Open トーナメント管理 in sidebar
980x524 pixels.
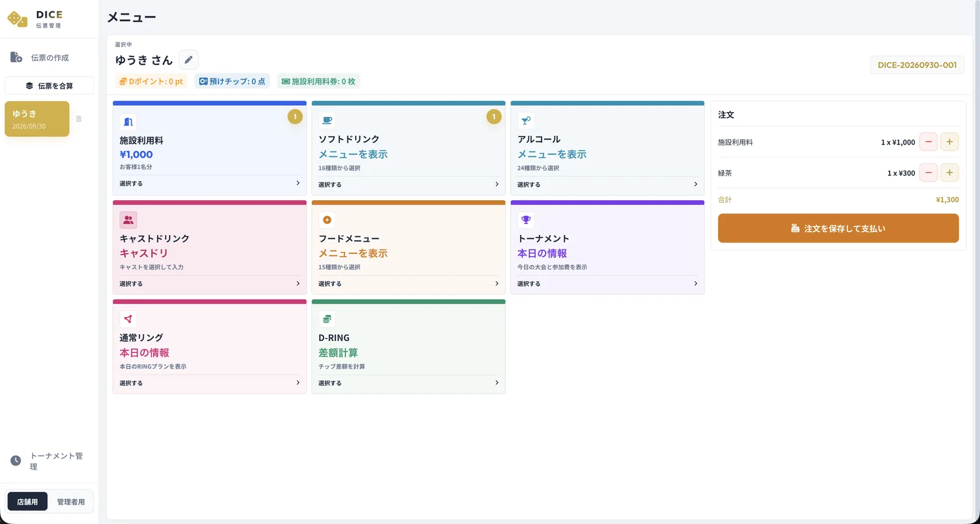coord(49,461)
